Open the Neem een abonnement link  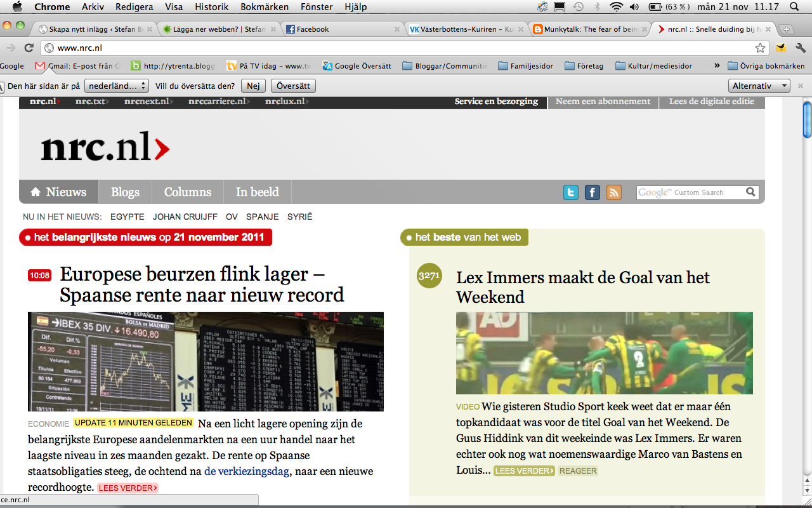(x=603, y=102)
